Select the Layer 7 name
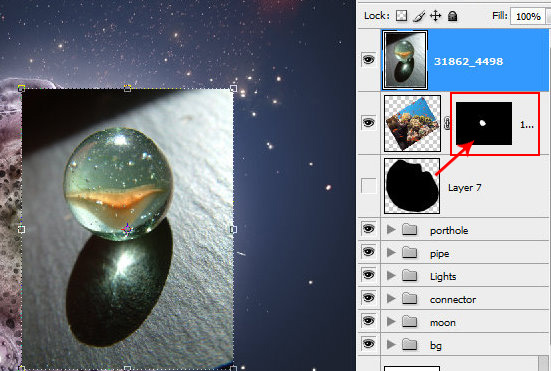The image size is (551, 371). point(465,188)
